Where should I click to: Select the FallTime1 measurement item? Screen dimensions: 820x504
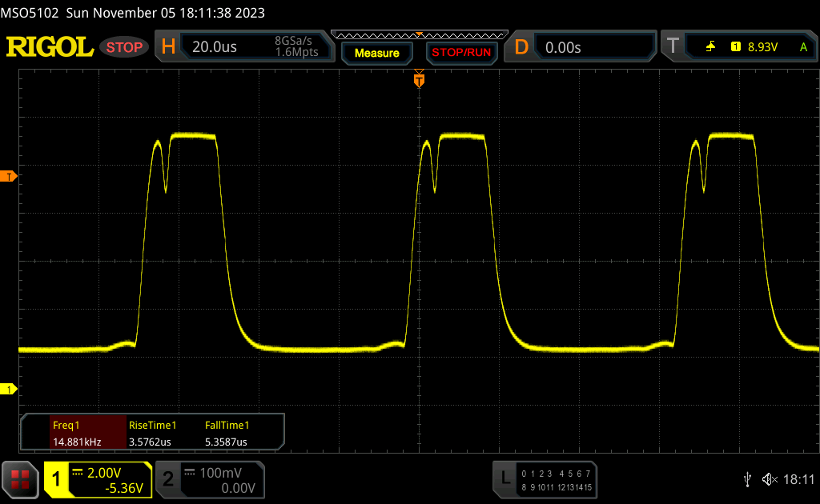[x=227, y=425]
